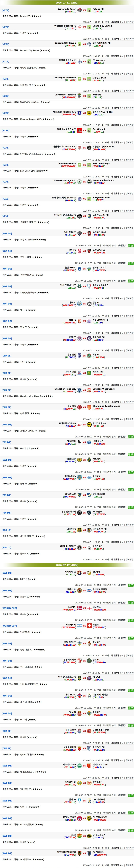Viewport: 134px width, 868px height.
Task: Click green 정보 badge for 부천 FC 1995 match
Action: [131, 246]
